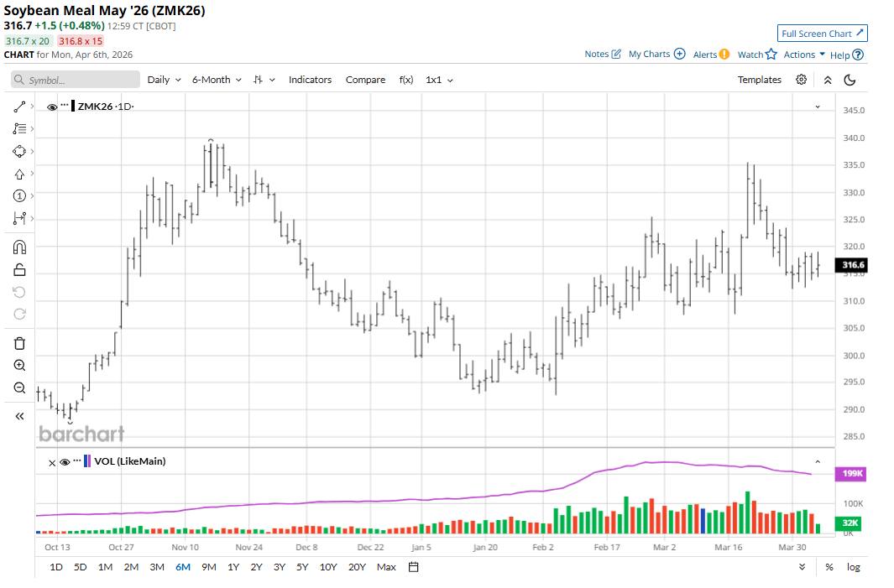Select the 6M time range
The height and width of the screenshot is (588, 894).
pyautogui.click(x=183, y=567)
